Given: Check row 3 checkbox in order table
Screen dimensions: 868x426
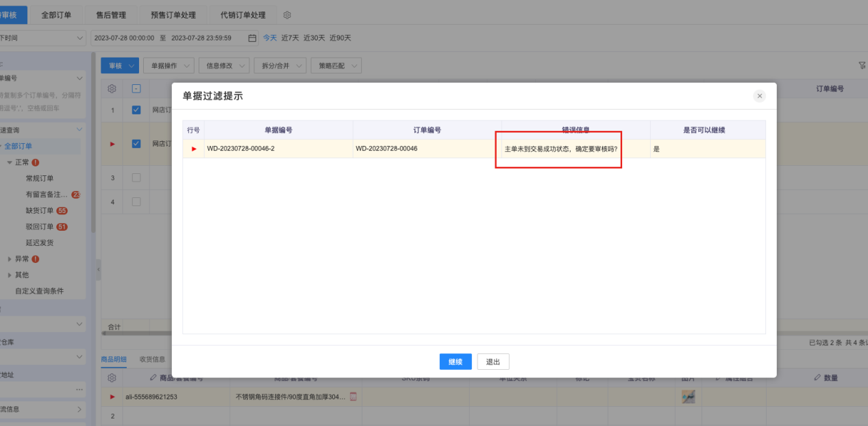Looking at the screenshot, I should coord(136,178).
